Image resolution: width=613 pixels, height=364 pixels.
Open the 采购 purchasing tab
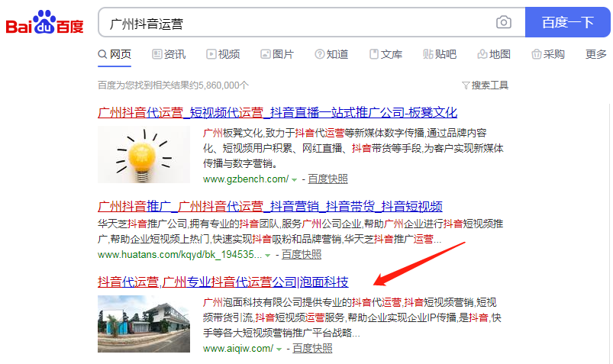(548, 54)
